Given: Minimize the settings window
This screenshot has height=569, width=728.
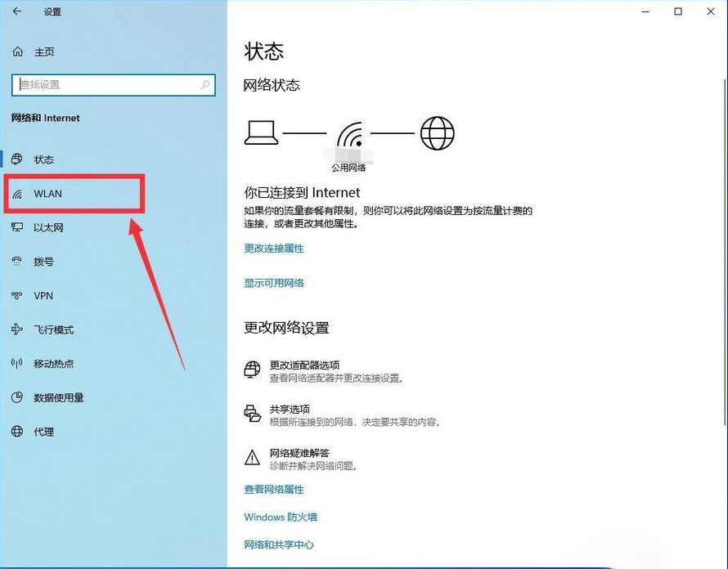Looking at the screenshot, I should click(x=645, y=11).
